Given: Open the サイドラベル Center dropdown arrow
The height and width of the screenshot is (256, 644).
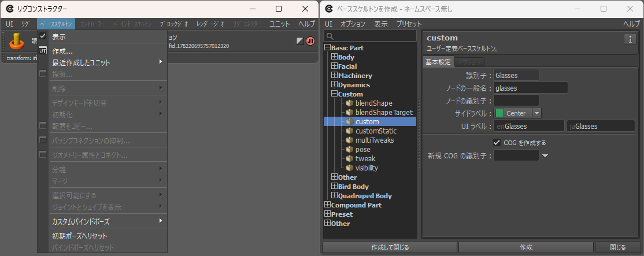Looking at the screenshot, I should coord(537,113).
